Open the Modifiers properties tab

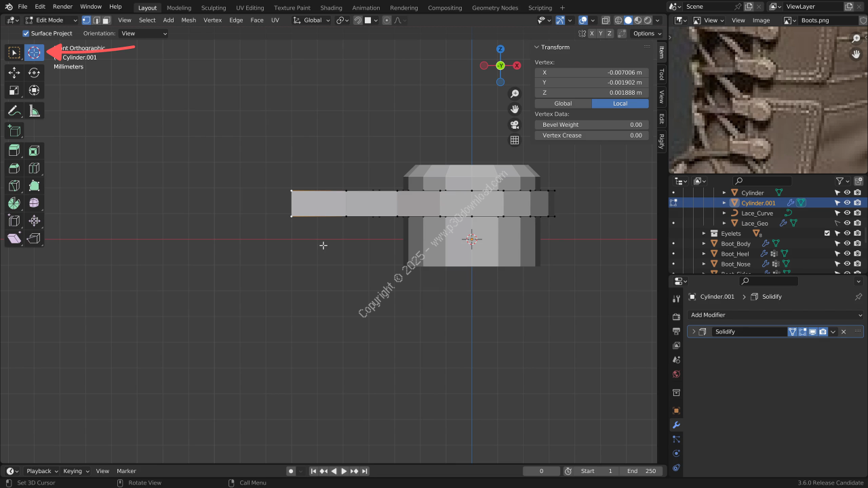[x=676, y=425]
